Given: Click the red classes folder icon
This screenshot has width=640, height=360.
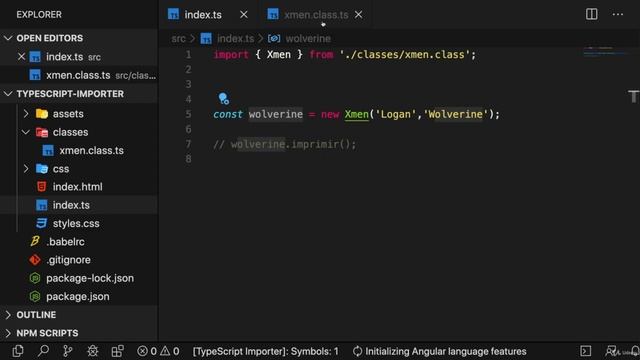Looking at the screenshot, I should click(42, 132).
